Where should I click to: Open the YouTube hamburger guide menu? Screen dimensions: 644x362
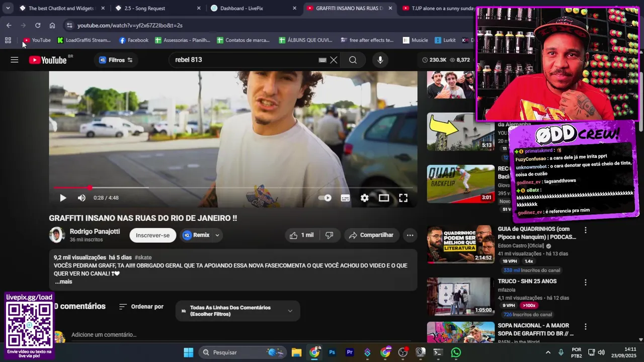[x=14, y=60]
